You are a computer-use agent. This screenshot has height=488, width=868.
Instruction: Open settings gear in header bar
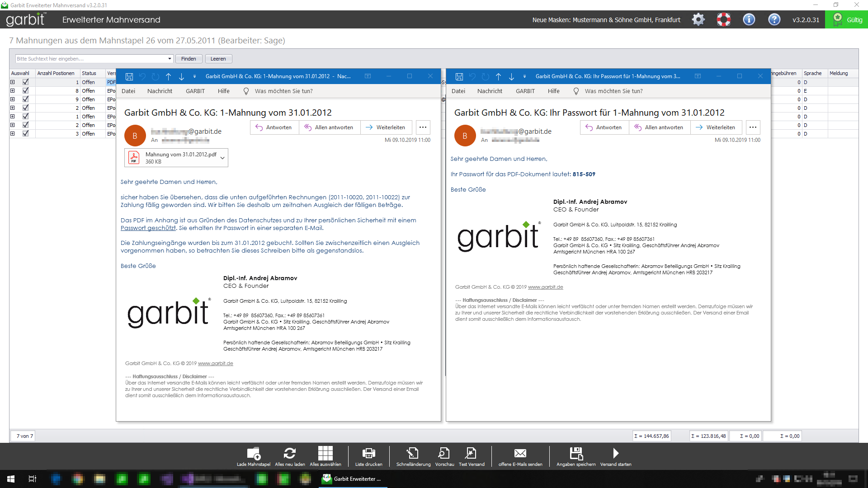point(698,19)
